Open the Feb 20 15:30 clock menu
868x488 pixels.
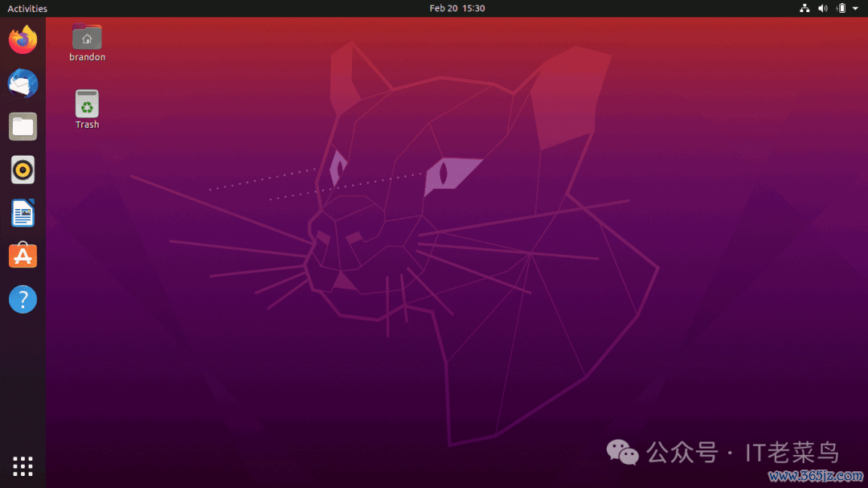click(457, 8)
